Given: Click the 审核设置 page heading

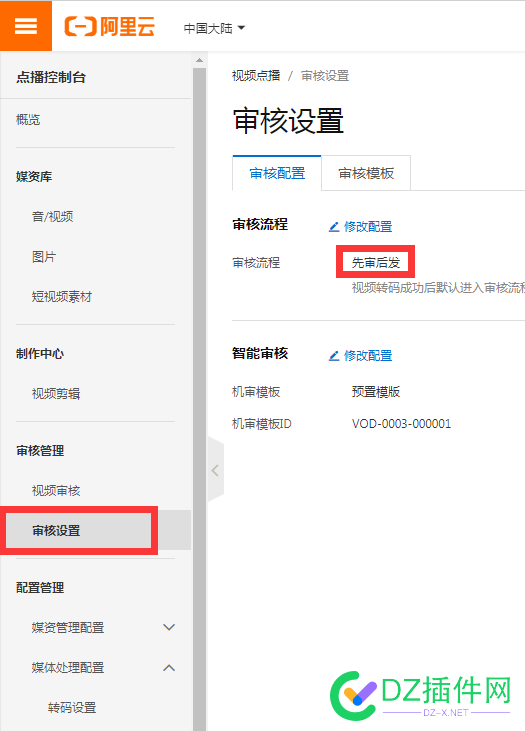Looking at the screenshot, I should [288, 121].
